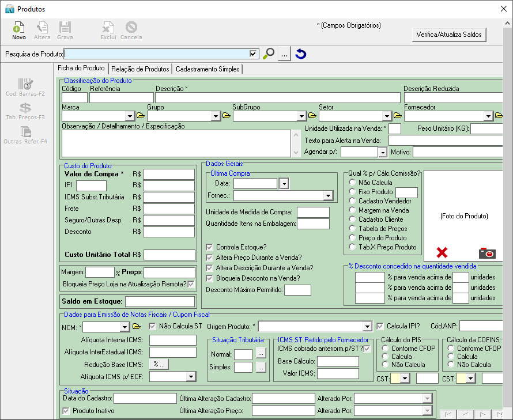Image resolution: width=513 pixels, height=420 pixels.
Task: Click the Valor de Compra input field
Action: click(169, 174)
